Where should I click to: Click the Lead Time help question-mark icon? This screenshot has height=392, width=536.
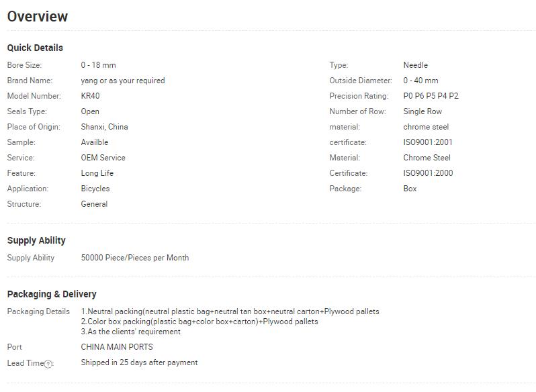(x=48, y=364)
